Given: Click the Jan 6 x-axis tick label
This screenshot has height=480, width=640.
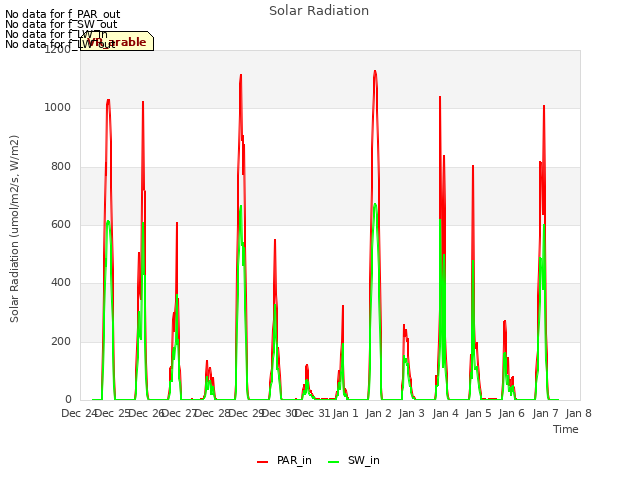Looking at the screenshot, I should coord(511,413).
